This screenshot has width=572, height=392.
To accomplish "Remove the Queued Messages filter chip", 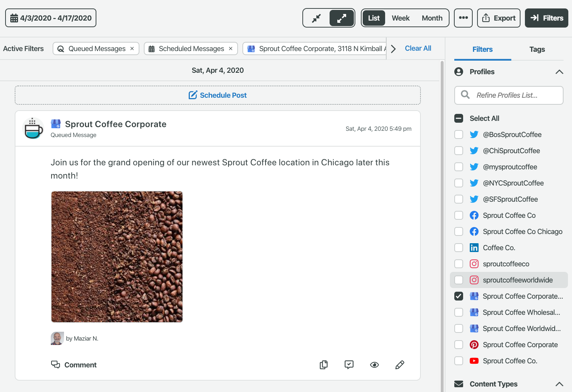I will tap(132, 48).
